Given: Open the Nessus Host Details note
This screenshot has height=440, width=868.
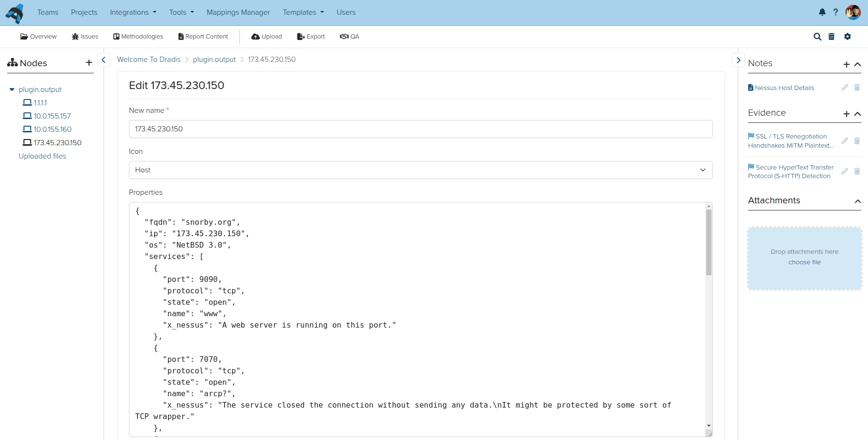Looking at the screenshot, I should (x=781, y=88).
